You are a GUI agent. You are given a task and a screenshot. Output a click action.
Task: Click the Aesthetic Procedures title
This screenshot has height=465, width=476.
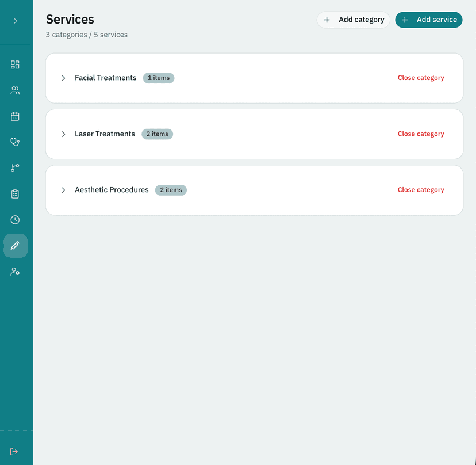coord(112,190)
